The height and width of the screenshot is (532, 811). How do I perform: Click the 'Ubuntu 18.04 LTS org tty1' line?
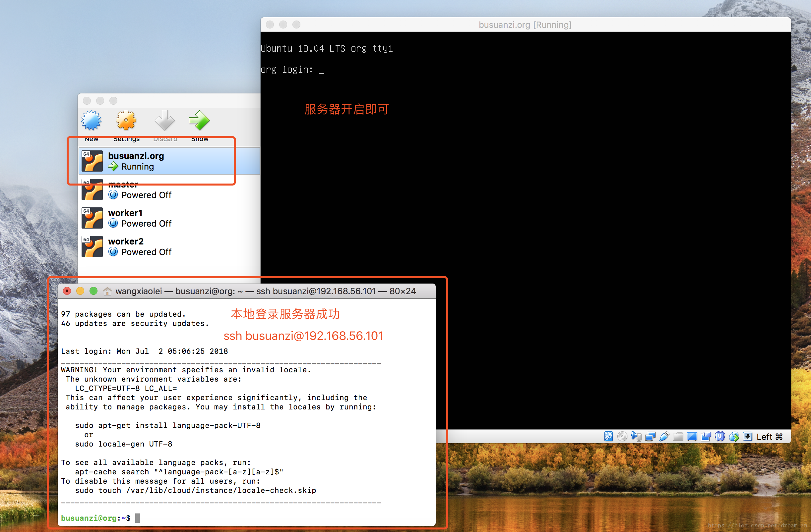pos(327,49)
